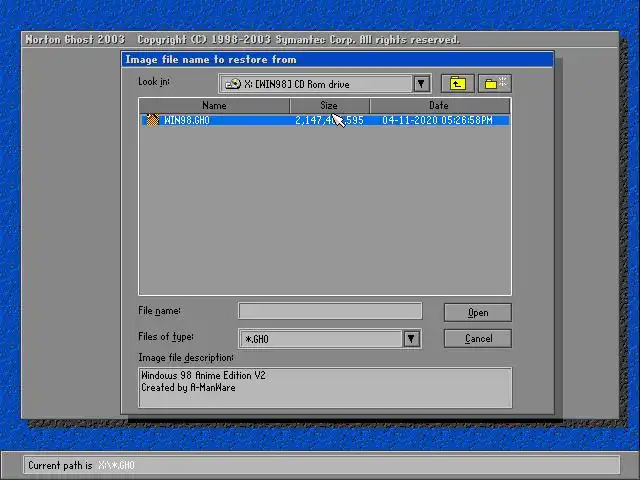Image resolution: width=640 pixels, height=480 pixels.
Task: Click the Cancel button
Action: click(478, 338)
